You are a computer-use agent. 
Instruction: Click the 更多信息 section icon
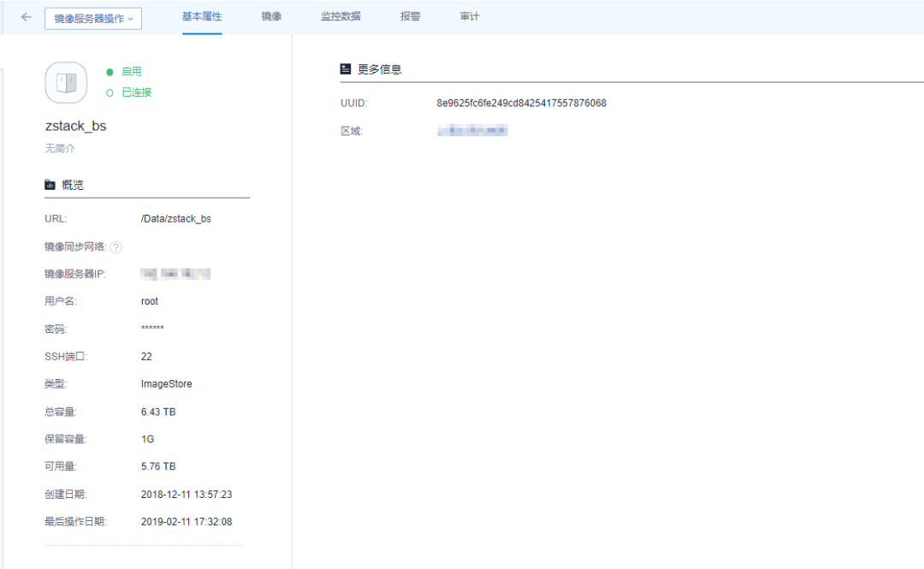click(x=346, y=69)
